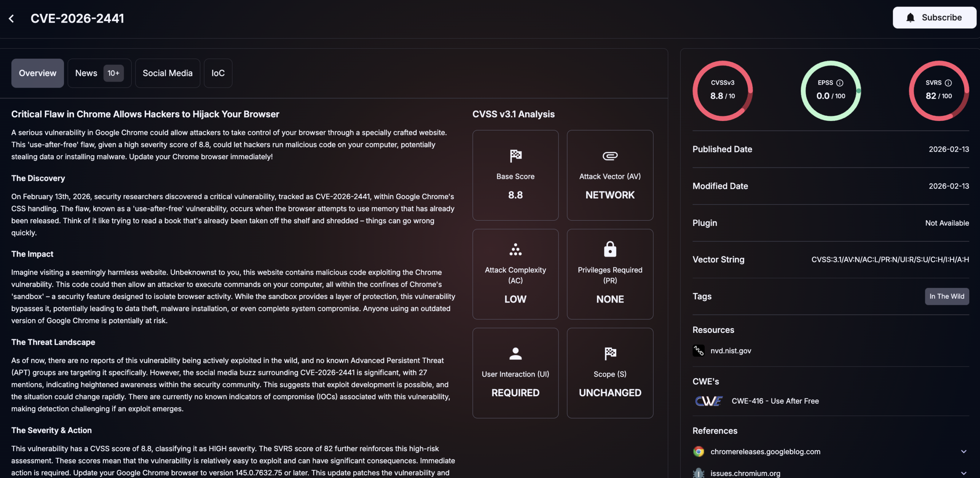Click the Scope flag icon
Image resolution: width=980 pixels, height=478 pixels.
coord(609,354)
